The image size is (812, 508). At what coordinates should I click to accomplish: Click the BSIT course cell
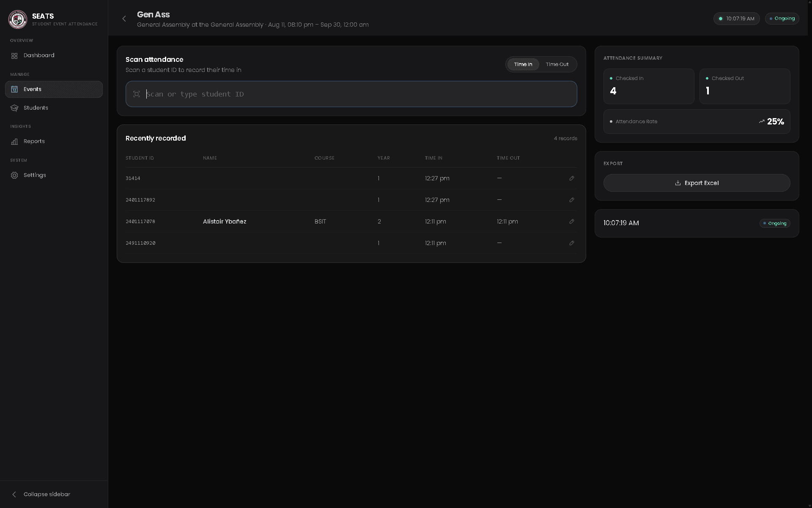(x=320, y=221)
